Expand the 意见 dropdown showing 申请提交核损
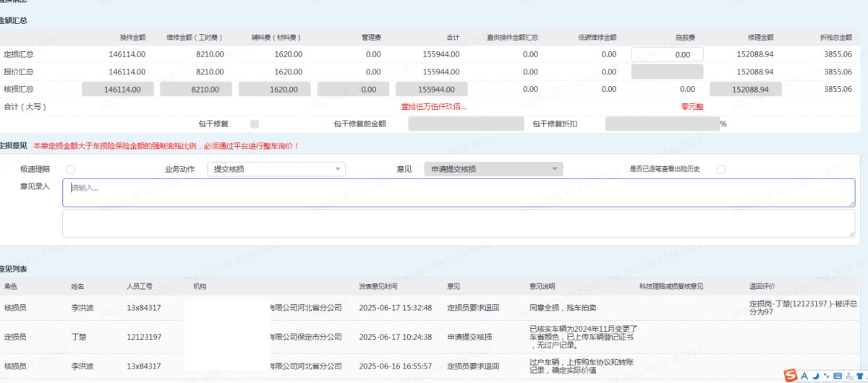 [493, 169]
